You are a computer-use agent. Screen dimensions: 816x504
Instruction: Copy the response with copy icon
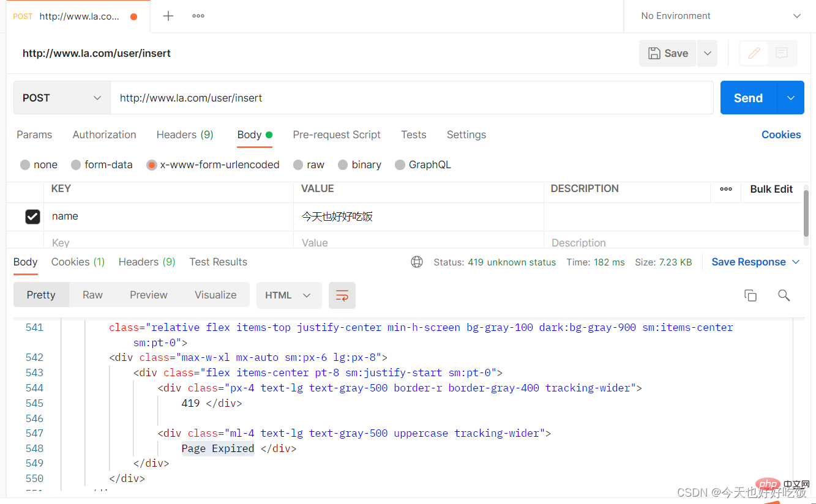point(750,295)
